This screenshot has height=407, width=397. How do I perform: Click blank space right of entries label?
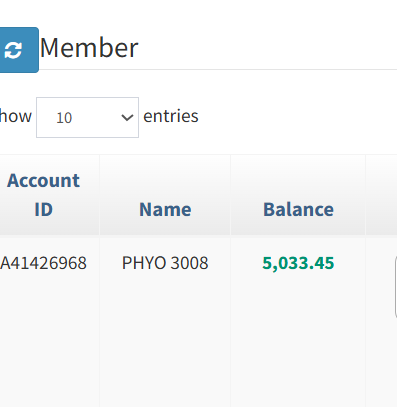click(x=297, y=116)
